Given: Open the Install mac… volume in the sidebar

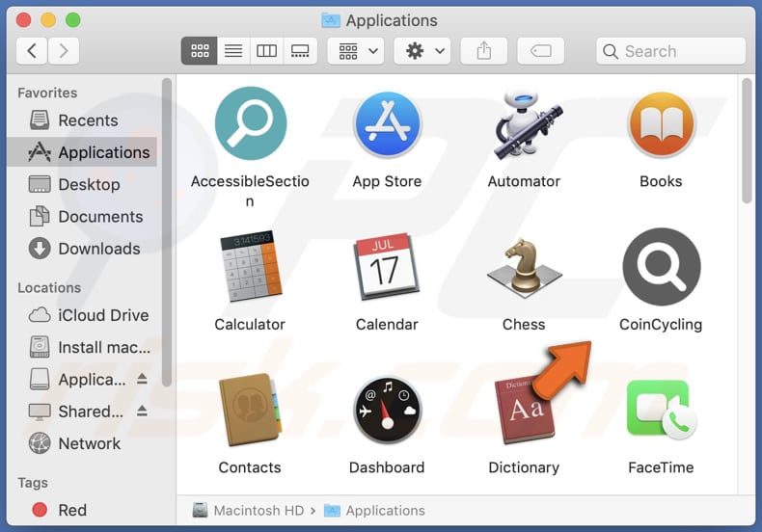Looking at the screenshot, I should pos(82,348).
